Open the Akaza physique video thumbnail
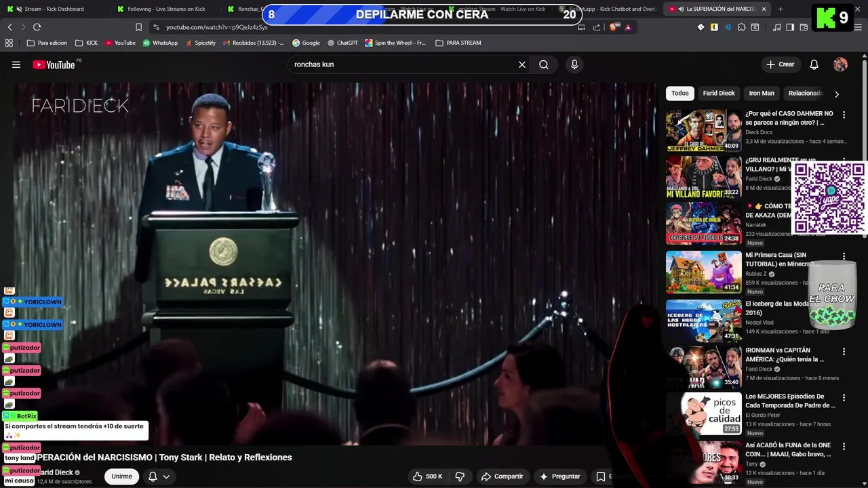 [704, 223]
